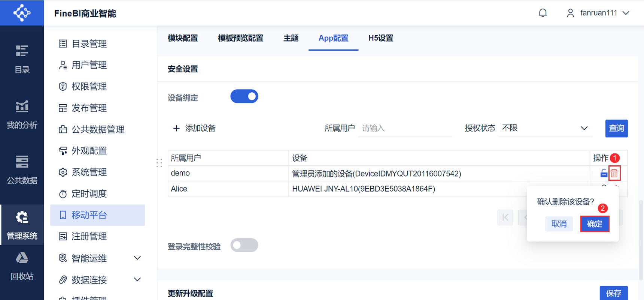Click the 智能运维 menu icon
644x300 pixels.
pos(63,258)
